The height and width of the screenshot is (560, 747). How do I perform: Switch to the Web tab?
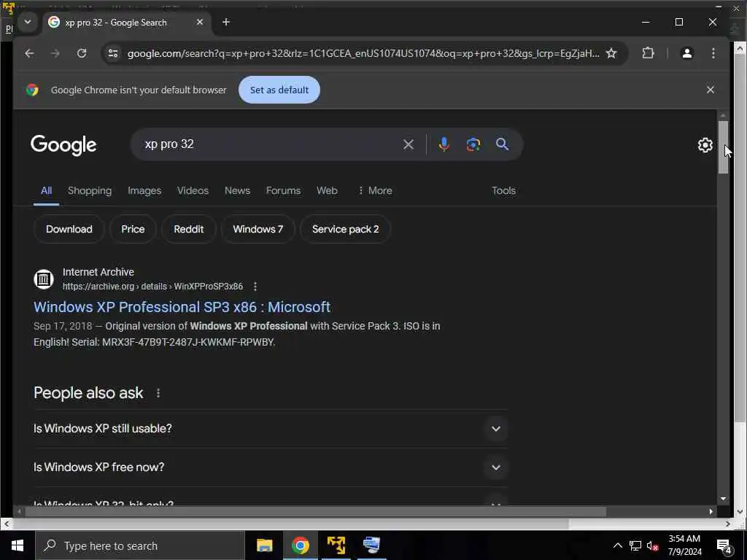pyautogui.click(x=327, y=190)
